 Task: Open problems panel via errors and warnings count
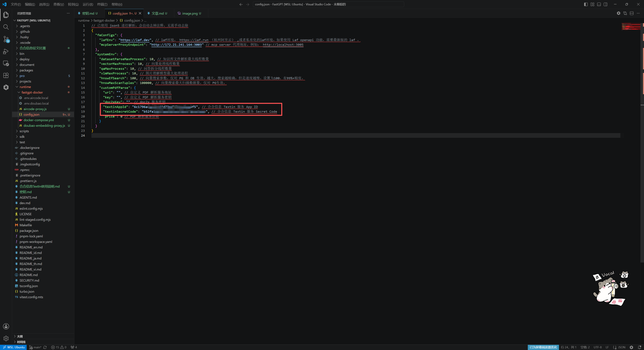pyautogui.click(x=59, y=347)
